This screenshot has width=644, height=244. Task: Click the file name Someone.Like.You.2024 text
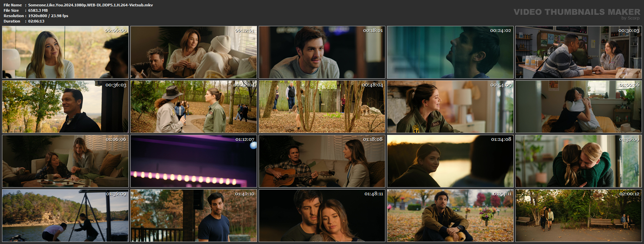coord(90,5)
